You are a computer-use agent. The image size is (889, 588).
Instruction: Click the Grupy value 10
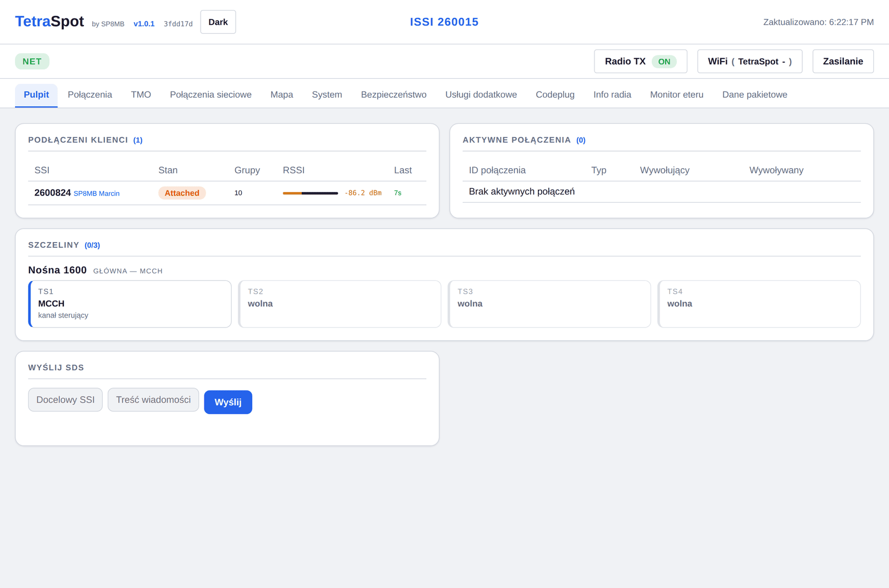click(x=238, y=193)
